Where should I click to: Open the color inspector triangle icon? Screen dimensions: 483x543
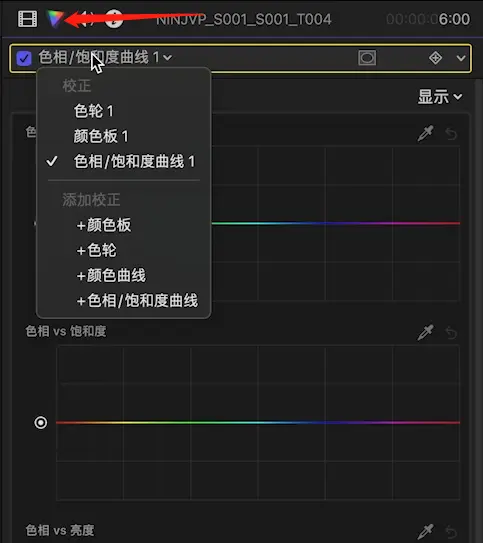[x=55, y=18]
